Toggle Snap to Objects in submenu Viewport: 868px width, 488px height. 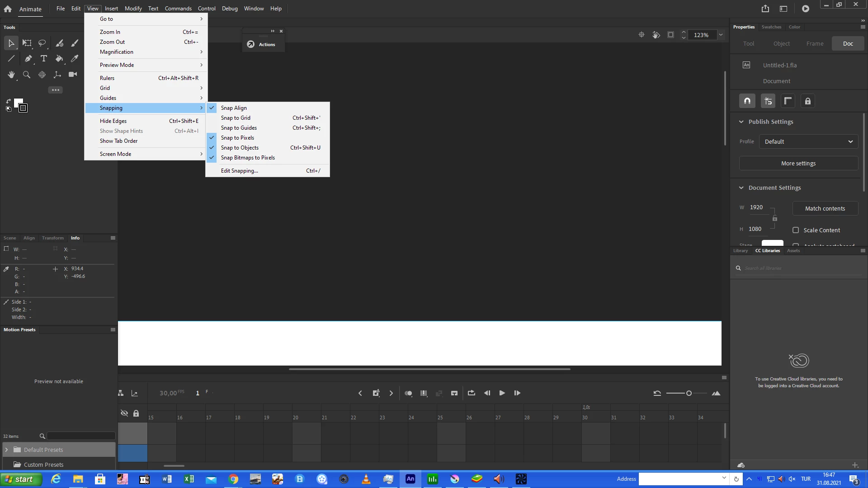pos(240,148)
